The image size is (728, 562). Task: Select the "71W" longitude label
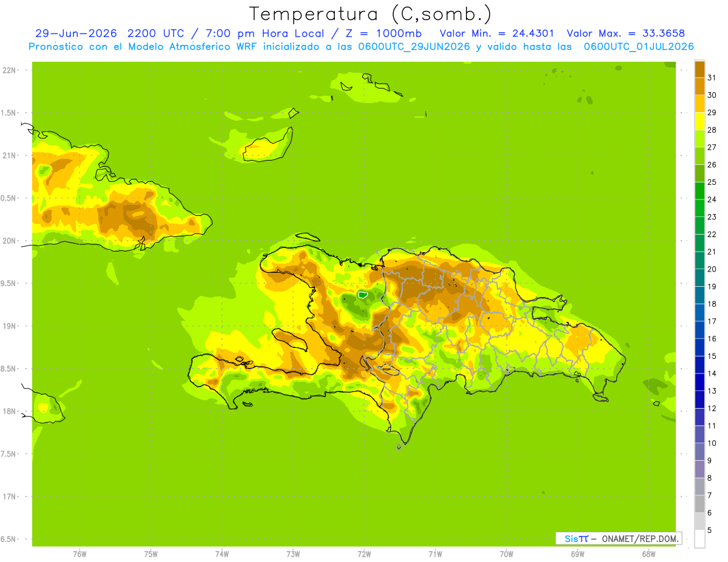pyautogui.click(x=435, y=554)
